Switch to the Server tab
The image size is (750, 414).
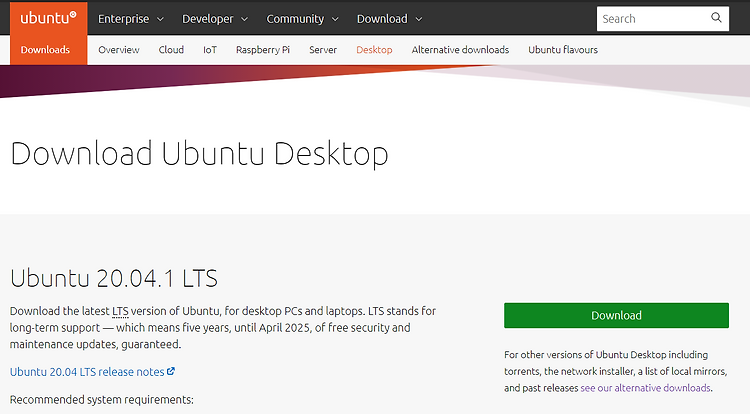(323, 50)
